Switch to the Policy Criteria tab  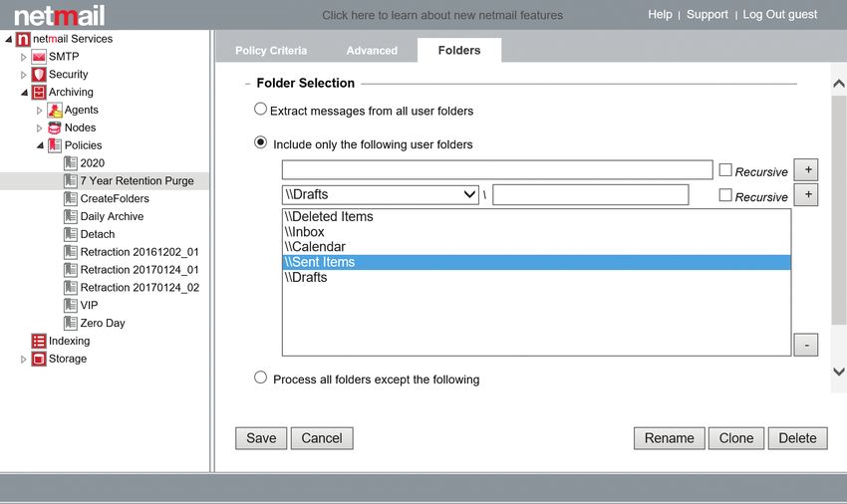[x=271, y=51]
